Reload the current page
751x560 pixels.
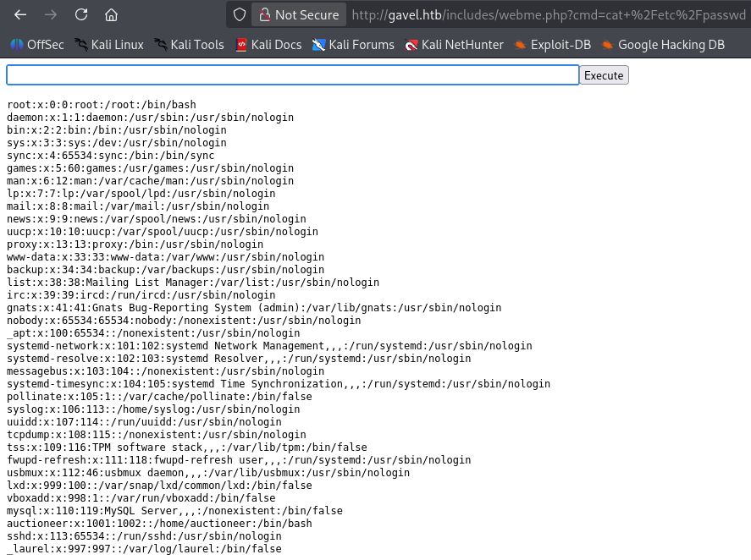click(x=81, y=15)
